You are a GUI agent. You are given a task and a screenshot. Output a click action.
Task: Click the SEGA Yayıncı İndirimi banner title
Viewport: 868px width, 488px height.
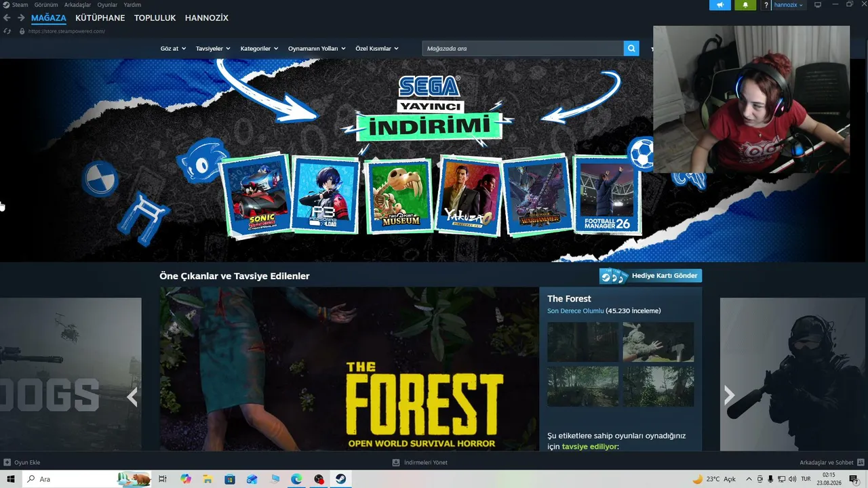pos(429,107)
